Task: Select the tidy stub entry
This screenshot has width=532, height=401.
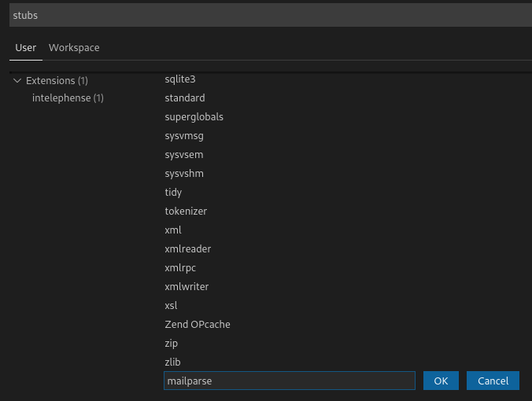Action: 173,193
